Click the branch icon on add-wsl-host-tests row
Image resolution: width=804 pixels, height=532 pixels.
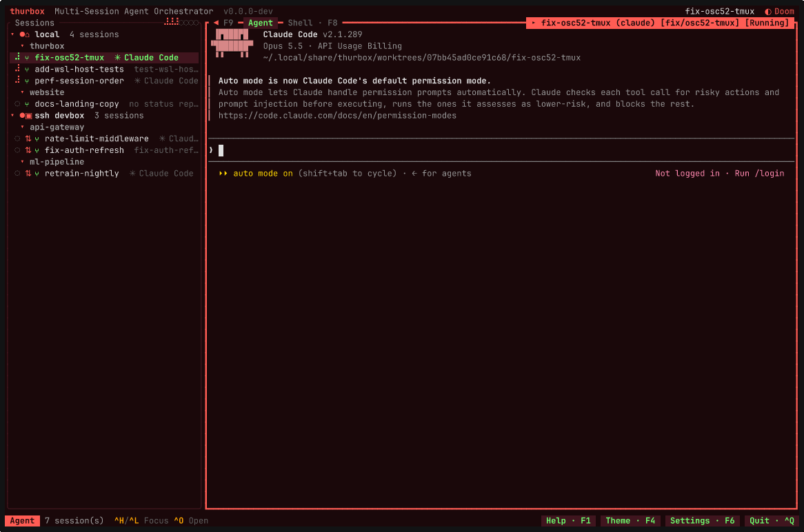click(27, 70)
